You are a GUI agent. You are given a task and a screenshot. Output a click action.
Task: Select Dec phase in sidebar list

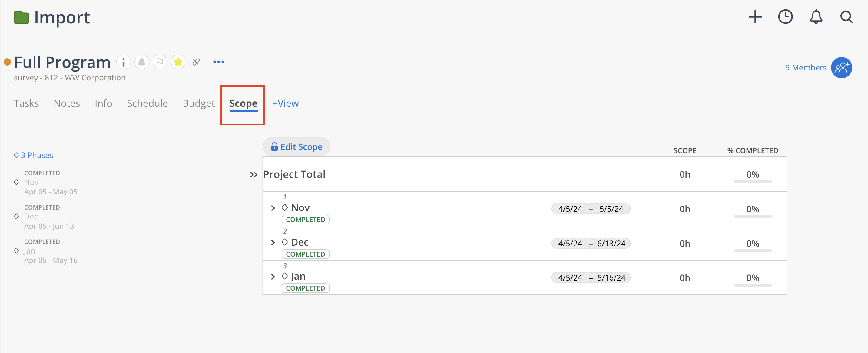coord(31,217)
